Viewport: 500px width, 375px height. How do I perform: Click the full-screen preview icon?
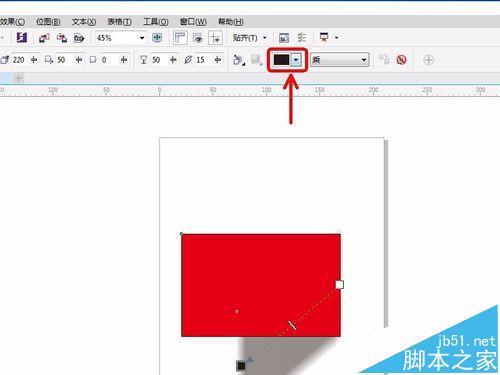click(157, 38)
